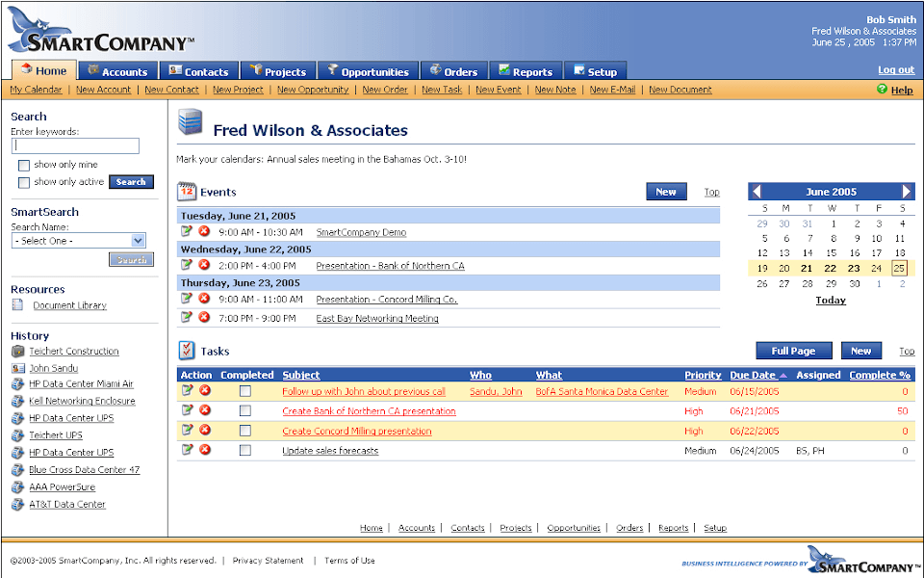Screen dimensions: 924x578
Task: Edit the Concord Milling Co. presentation event
Action: click(x=186, y=299)
